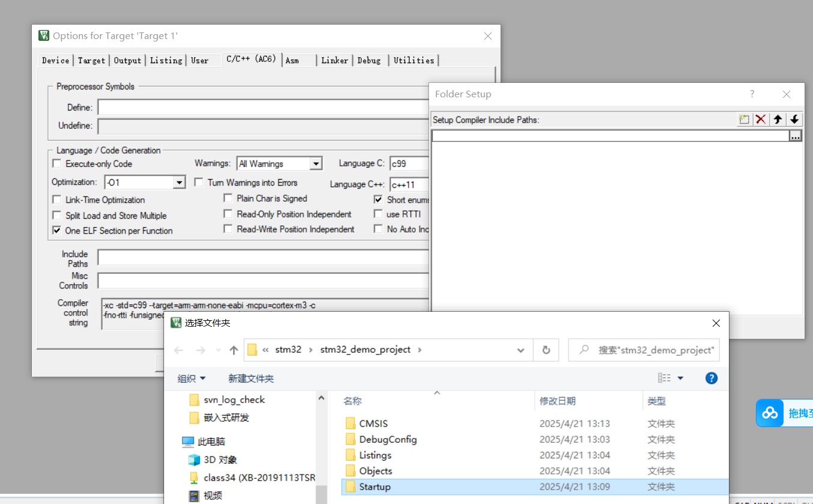Select 嵌入式研发 in the navigation tree
Viewport: 813px width, 504px height.
pyautogui.click(x=226, y=417)
